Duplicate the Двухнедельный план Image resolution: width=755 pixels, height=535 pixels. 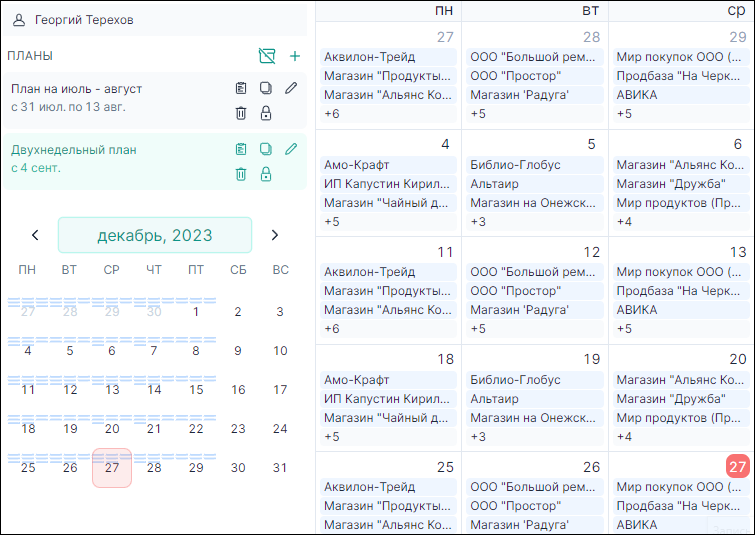pyautogui.click(x=266, y=149)
